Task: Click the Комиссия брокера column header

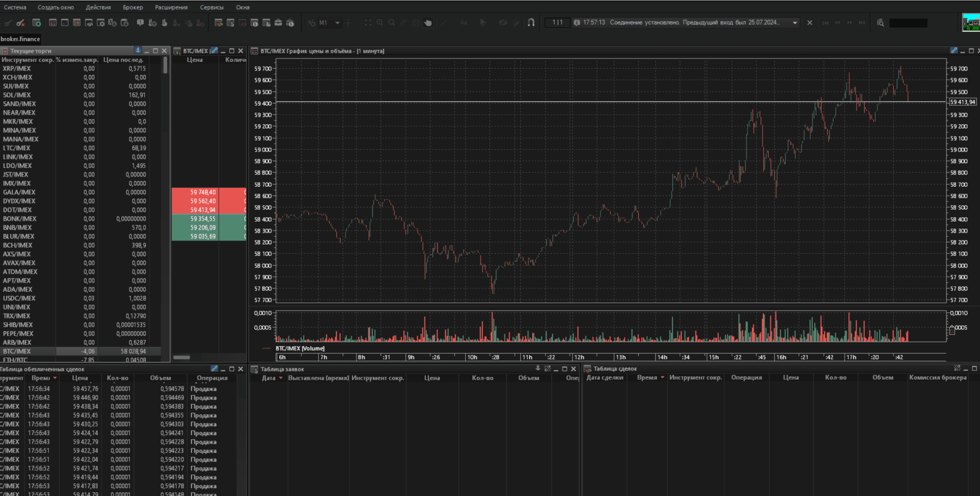Action: pos(938,377)
